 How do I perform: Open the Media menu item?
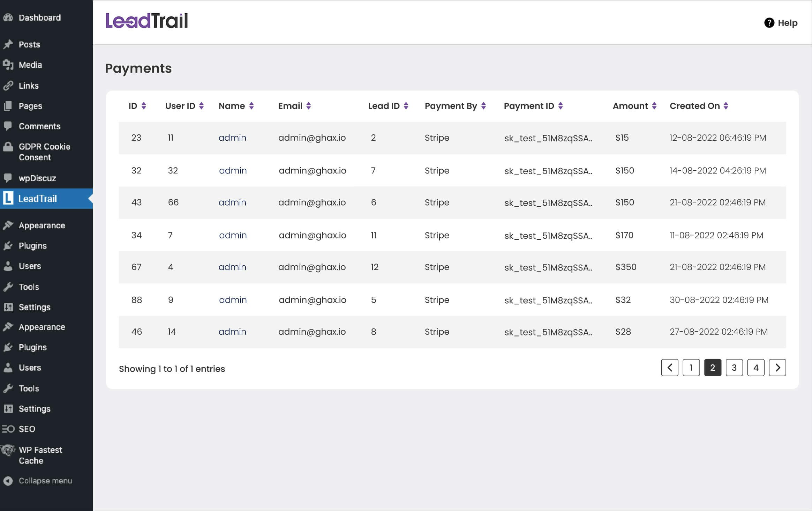pyautogui.click(x=30, y=65)
